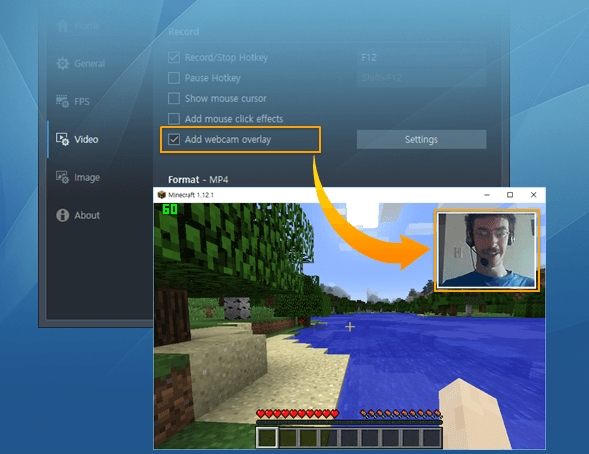The image size is (589, 454).
Task: Select first Minecraft hotbar slot
Action: point(267,438)
